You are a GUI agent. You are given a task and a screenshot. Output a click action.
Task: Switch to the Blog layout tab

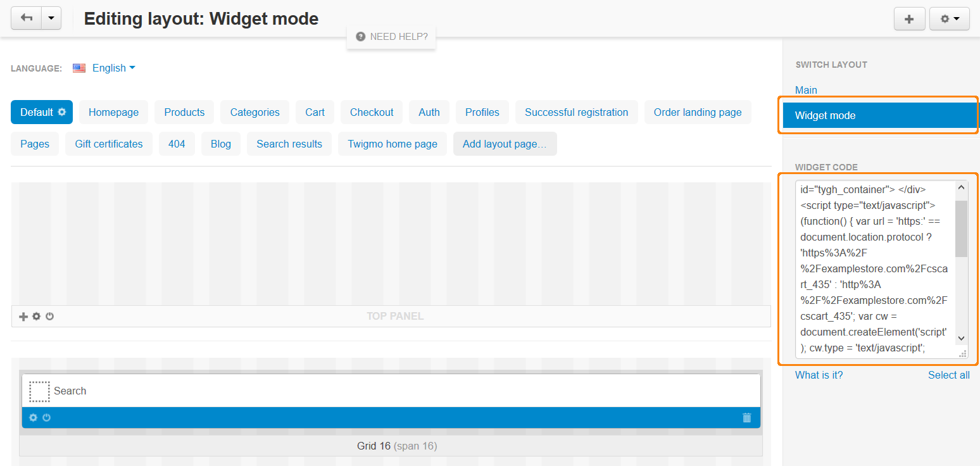(221, 144)
